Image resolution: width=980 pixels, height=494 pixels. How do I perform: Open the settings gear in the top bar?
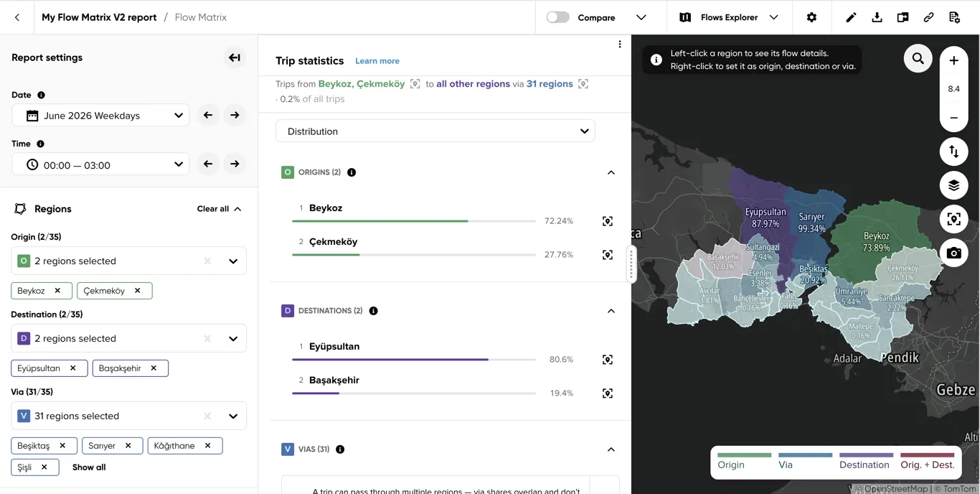click(811, 17)
